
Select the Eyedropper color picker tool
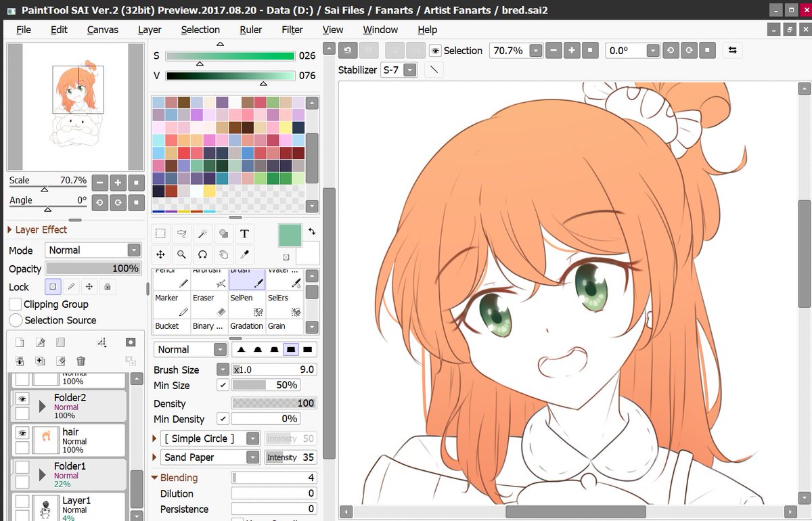(244, 255)
